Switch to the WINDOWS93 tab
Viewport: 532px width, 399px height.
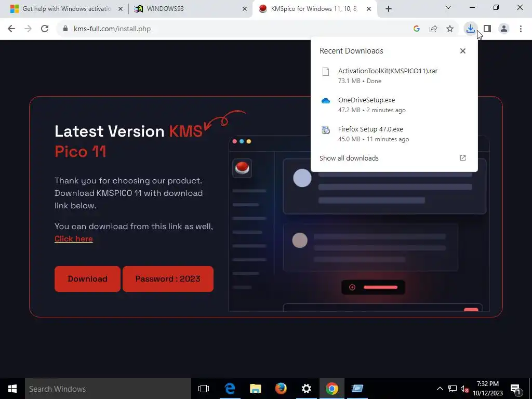[190, 9]
